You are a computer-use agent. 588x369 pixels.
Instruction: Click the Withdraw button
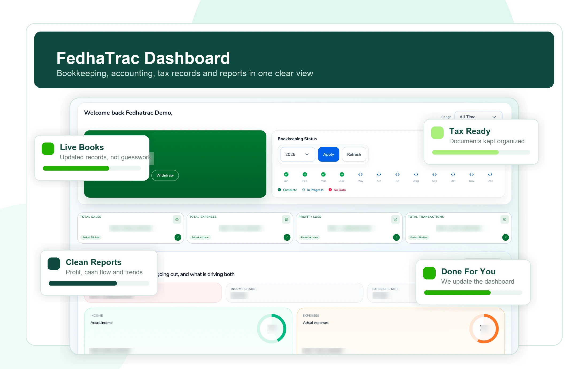(x=165, y=175)
